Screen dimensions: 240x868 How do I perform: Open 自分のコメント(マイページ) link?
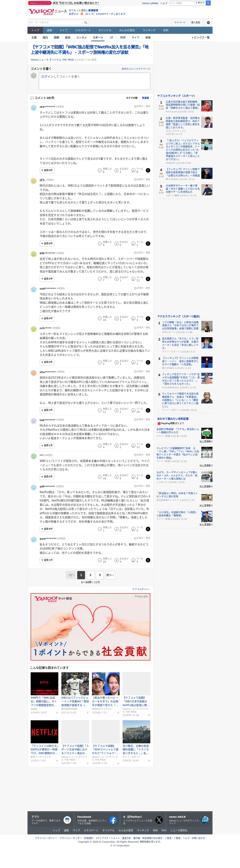(136, 69)
